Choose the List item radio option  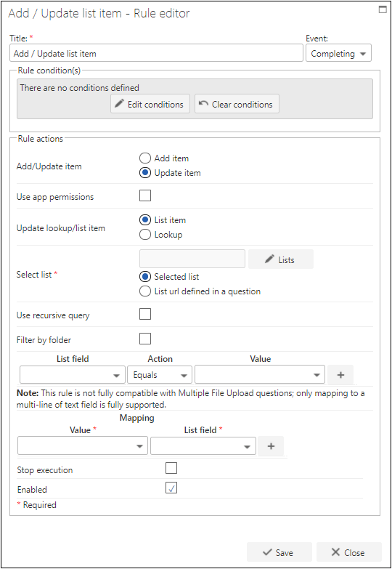coord(145,220)
